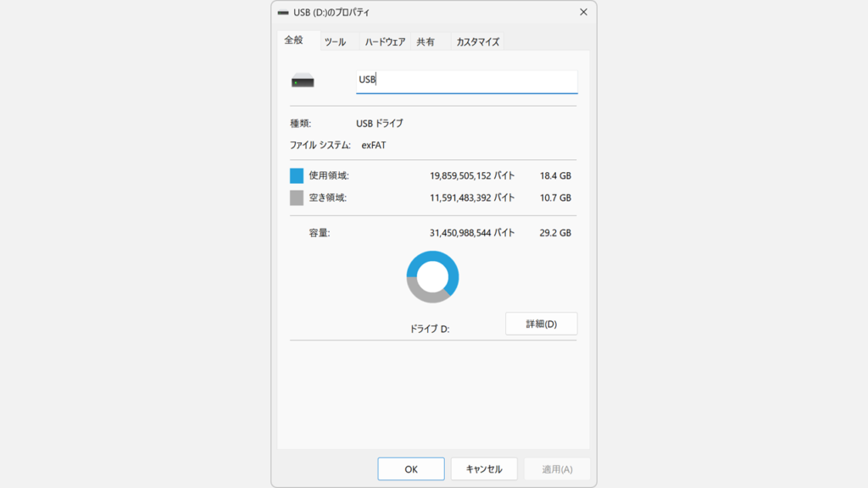The width and height of the screenshot is (868, 488).
Task: Click the 使用領域: label
Action: click(x=329, y=175)
